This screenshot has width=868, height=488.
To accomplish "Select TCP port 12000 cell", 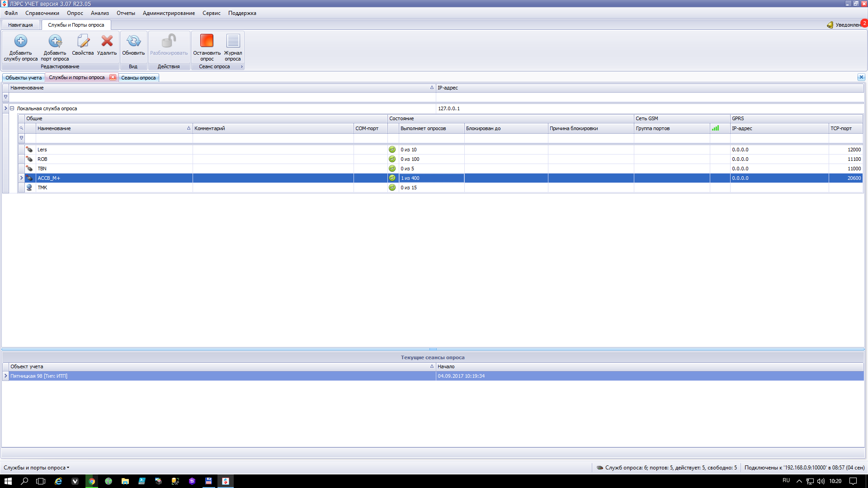I will (x=846, y=150).
